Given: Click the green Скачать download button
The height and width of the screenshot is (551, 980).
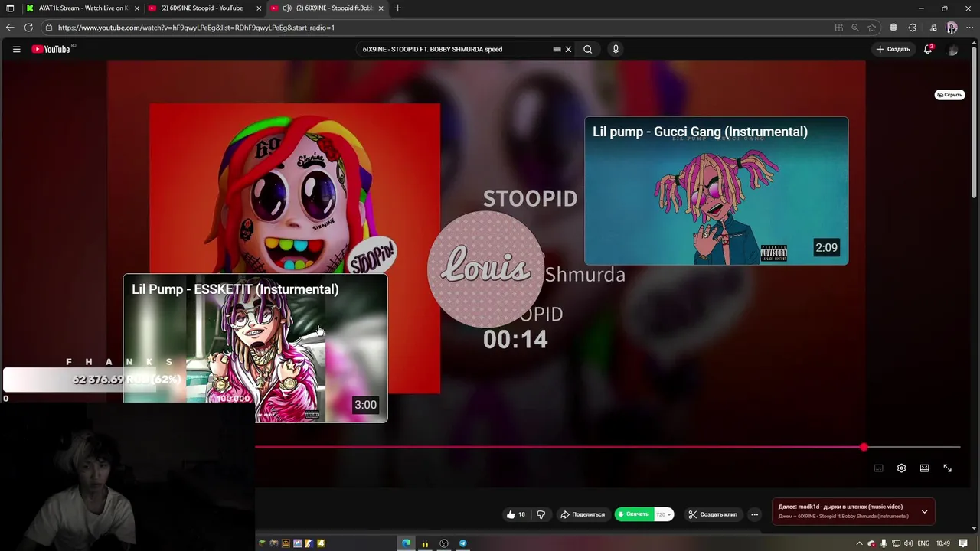Looking at the screenshot, I should tap(634, 514).
